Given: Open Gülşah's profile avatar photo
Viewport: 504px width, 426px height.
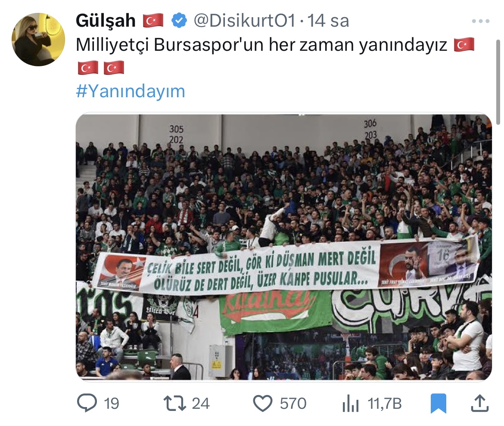Looking at the screenshot, I should 38,40.
